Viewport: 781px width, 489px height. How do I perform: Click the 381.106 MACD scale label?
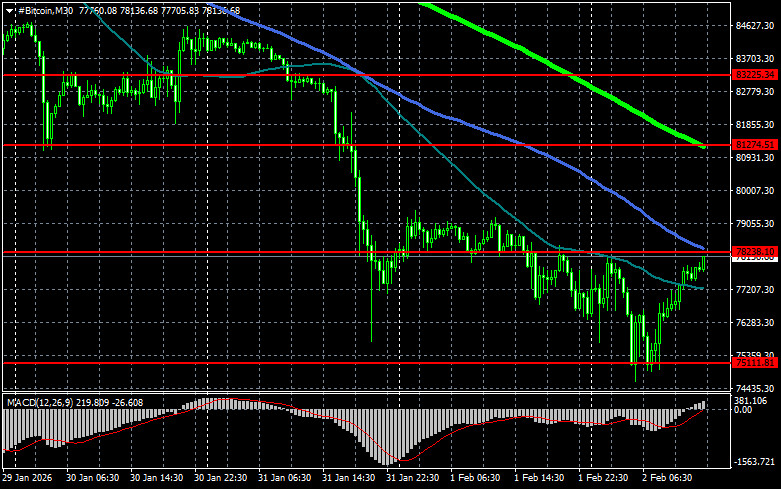751,401
